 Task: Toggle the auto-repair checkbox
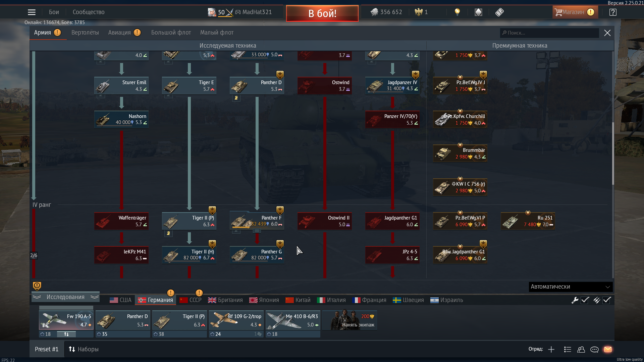click(585, 300)
